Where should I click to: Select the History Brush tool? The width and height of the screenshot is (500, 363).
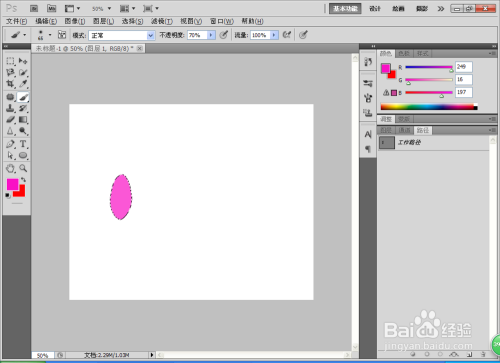[23, 108]
